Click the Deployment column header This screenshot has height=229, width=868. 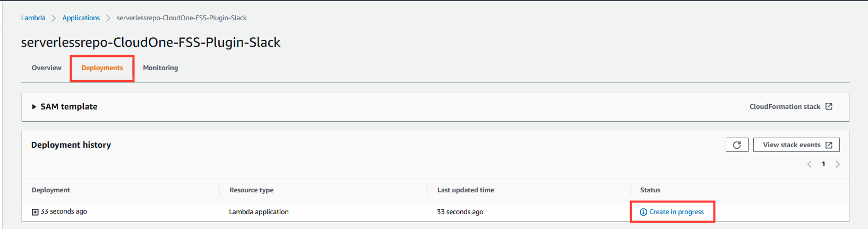point(51,190)
